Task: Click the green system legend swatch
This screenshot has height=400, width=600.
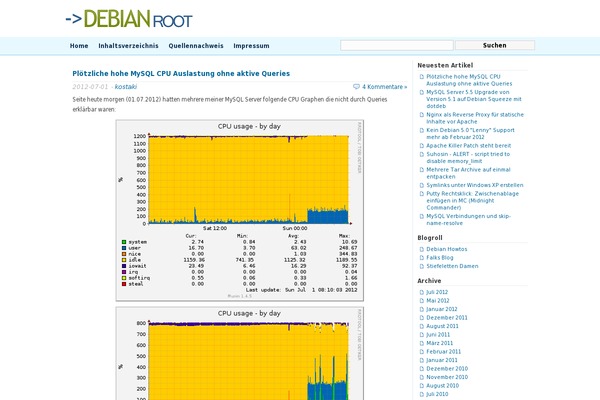Action: pyautogui.click(x=124, y=242)
